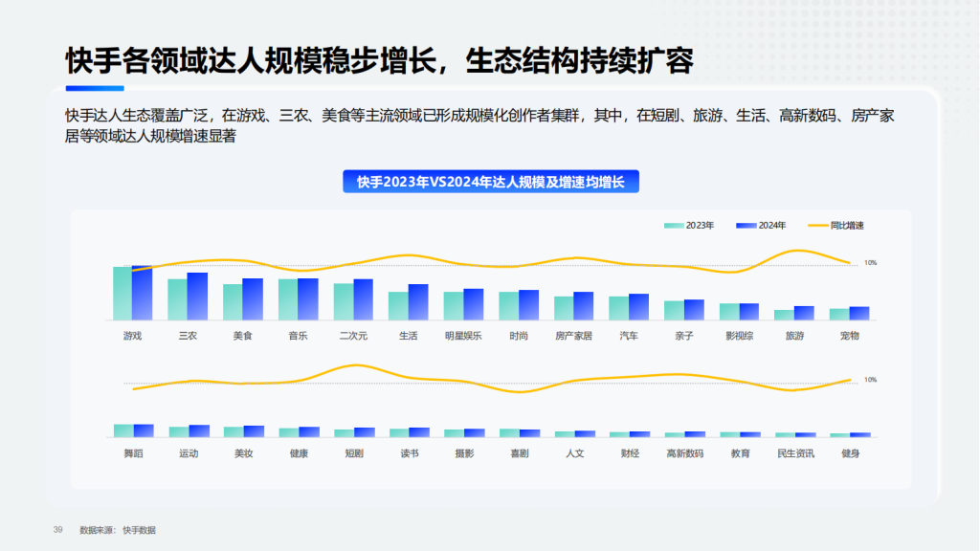Click the 2024 blue bar for 生活
Image resolution: width=980 pixels, height=551 pixels.
(418, 302)
